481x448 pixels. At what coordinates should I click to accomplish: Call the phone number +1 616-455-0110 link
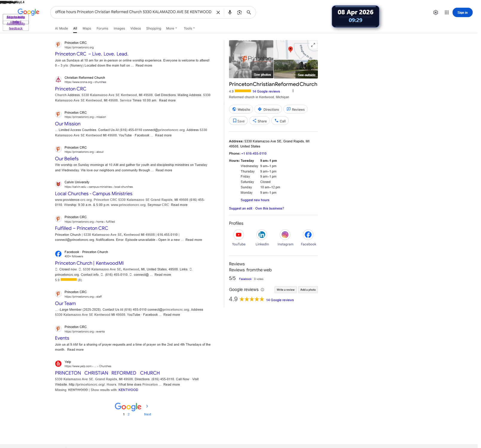coord(254,154)
